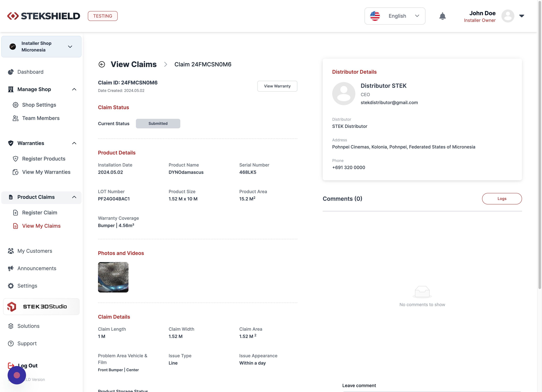Click the STEKSHIELD logo
The image size is (542, 392).
pos(43,16)
